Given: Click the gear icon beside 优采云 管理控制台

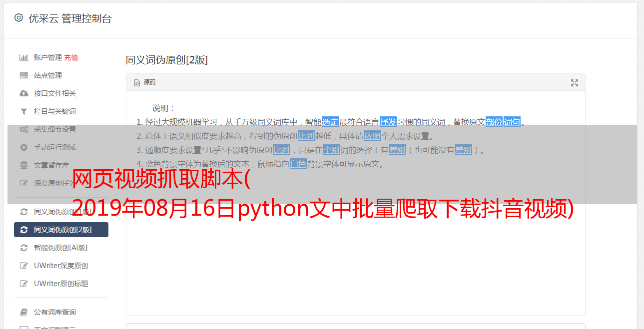Looking at the screenshot, I should click(18, 18).
